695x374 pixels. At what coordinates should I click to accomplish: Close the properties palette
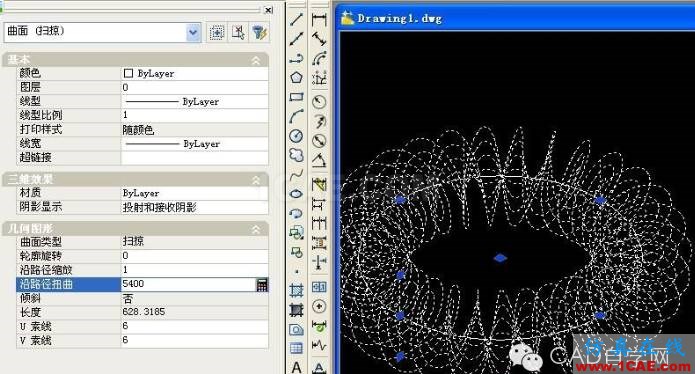click(x=268, y=10)
